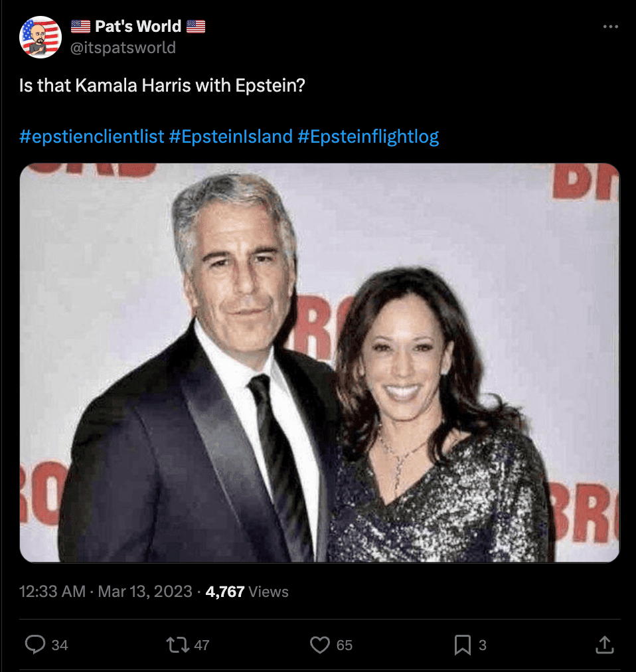
Task: Click the tweet text starting "Is that"
Action: point(161,86)
